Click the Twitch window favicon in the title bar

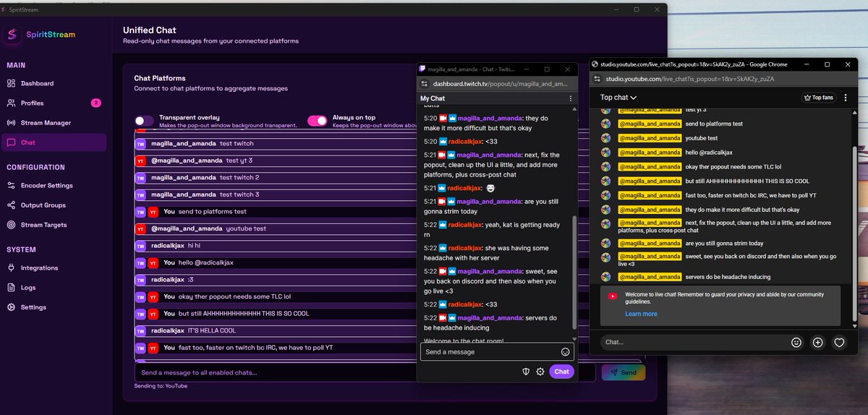422,69
